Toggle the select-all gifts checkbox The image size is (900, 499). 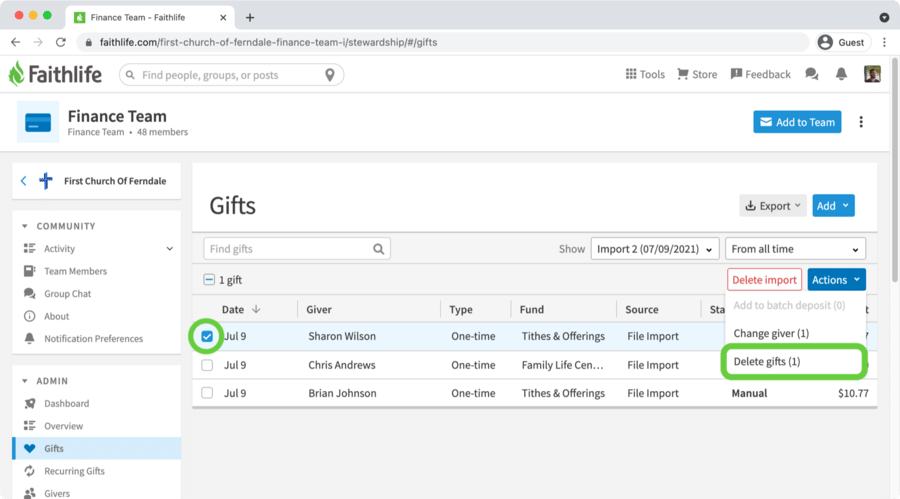pos(209,280)
